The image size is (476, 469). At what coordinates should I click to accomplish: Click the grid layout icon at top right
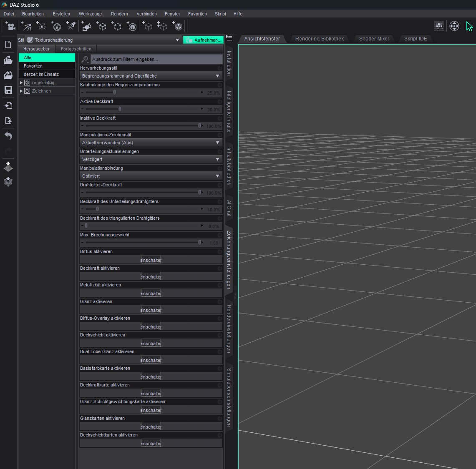[x=438, y=26]
